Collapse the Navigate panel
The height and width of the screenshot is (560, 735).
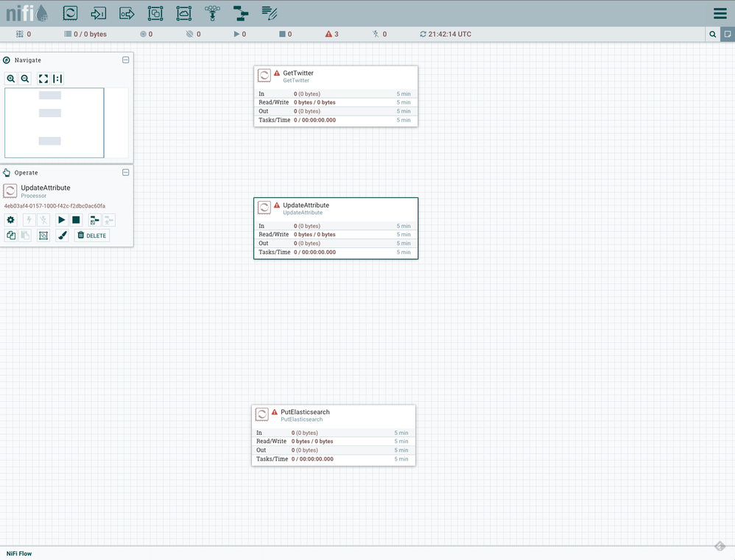tap(125, 60)
